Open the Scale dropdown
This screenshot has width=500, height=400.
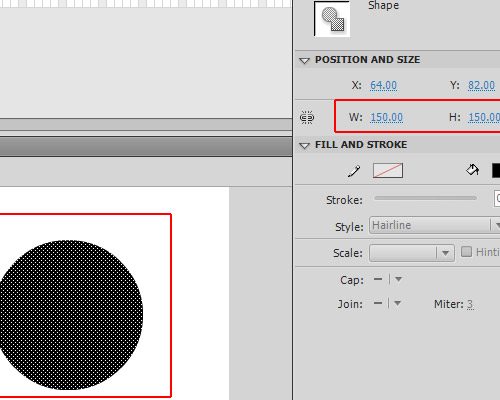tap(412, 253)
